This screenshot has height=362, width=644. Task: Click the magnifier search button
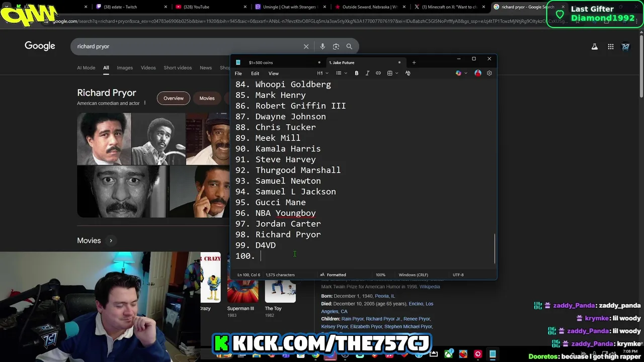(x=349, y=46)
